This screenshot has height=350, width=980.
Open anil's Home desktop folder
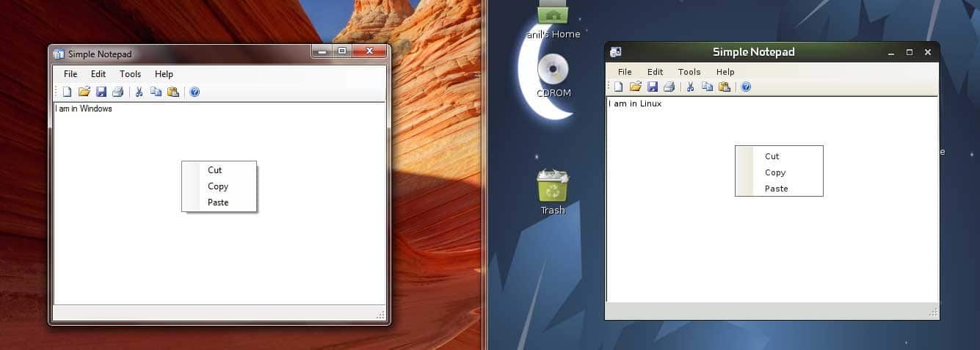point(553,12)
